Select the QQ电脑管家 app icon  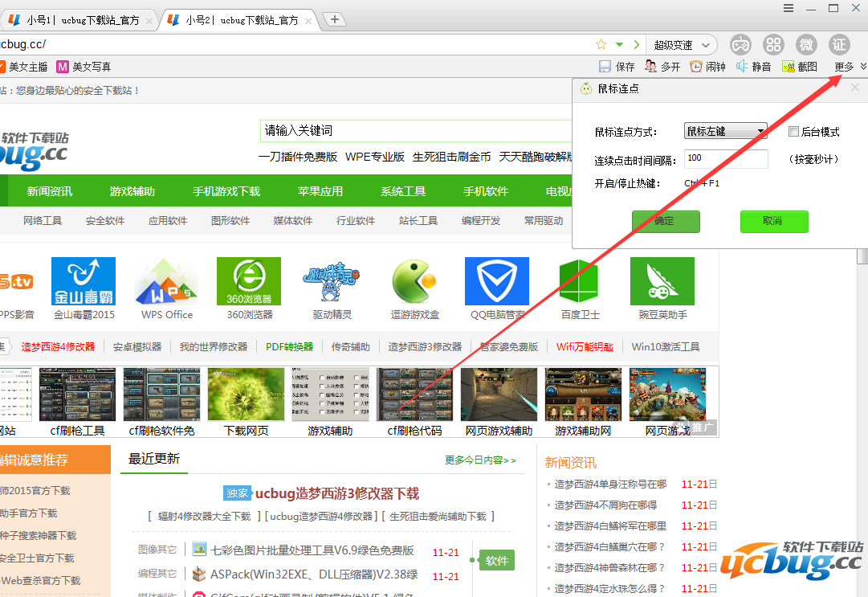tap(496, 281)
